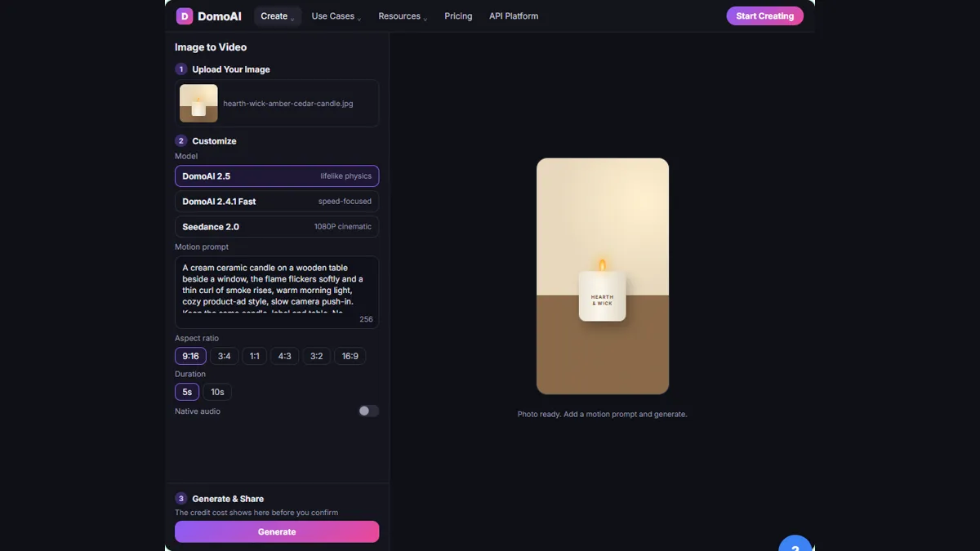Screen dimensions: 980x551
Task: Click the Generate button
Action: point(277,531)
